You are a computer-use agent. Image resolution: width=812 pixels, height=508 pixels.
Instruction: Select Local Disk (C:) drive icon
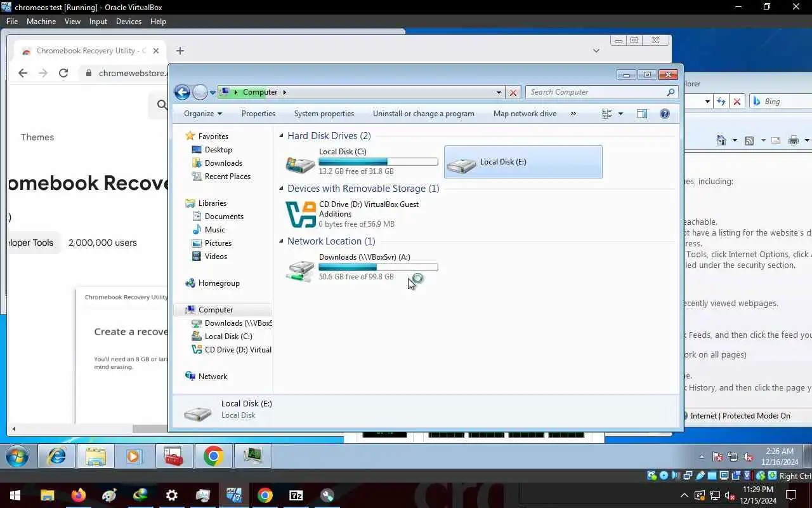pyautogui.click(x=300, y=164)
